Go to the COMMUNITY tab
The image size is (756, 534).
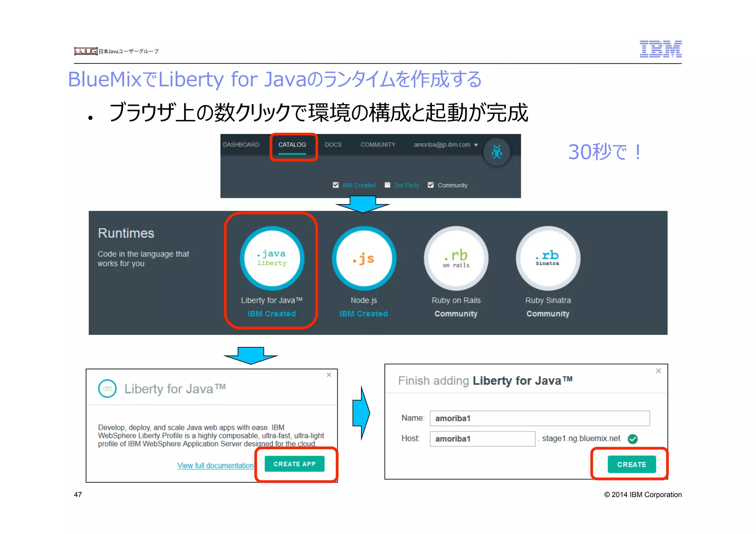[378, 145]
